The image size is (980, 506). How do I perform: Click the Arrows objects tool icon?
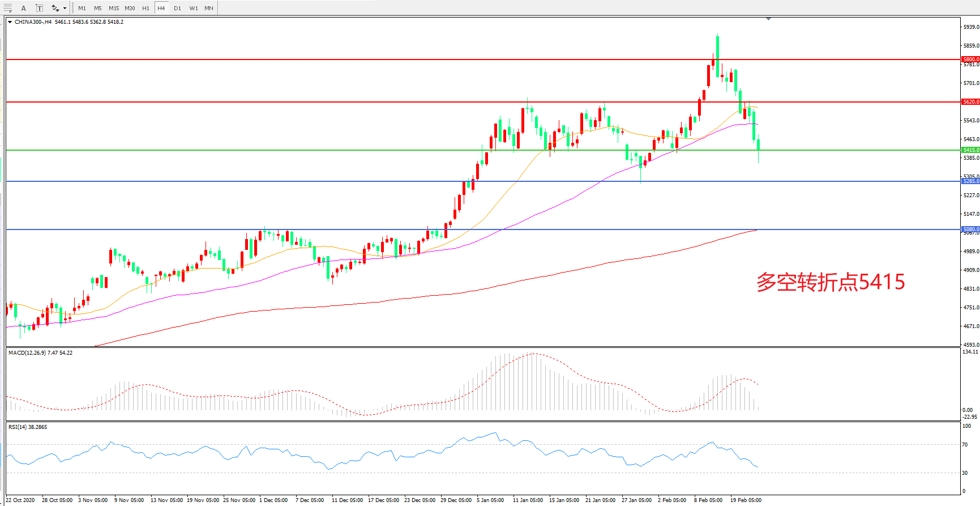point(55,8)
